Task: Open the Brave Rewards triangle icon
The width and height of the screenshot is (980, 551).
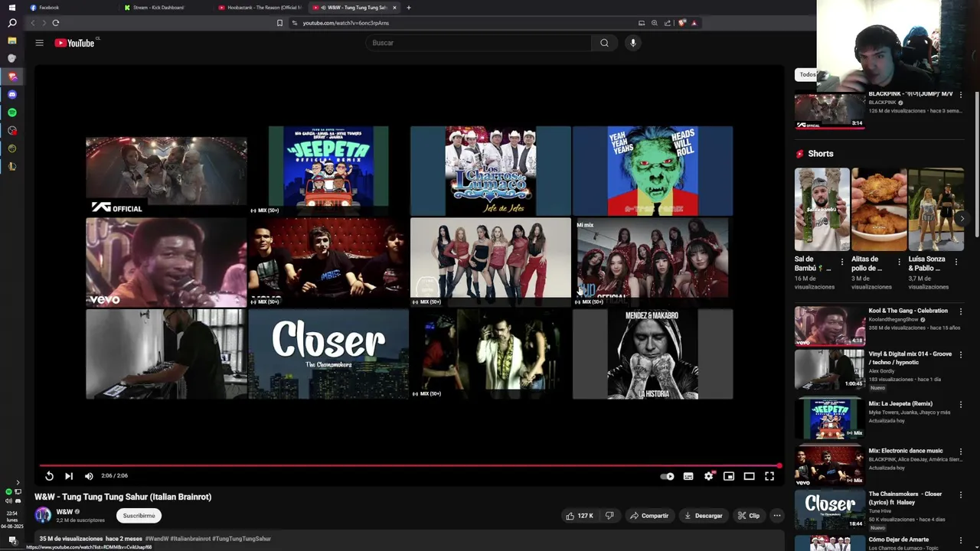Action: [x=694, y=23]
